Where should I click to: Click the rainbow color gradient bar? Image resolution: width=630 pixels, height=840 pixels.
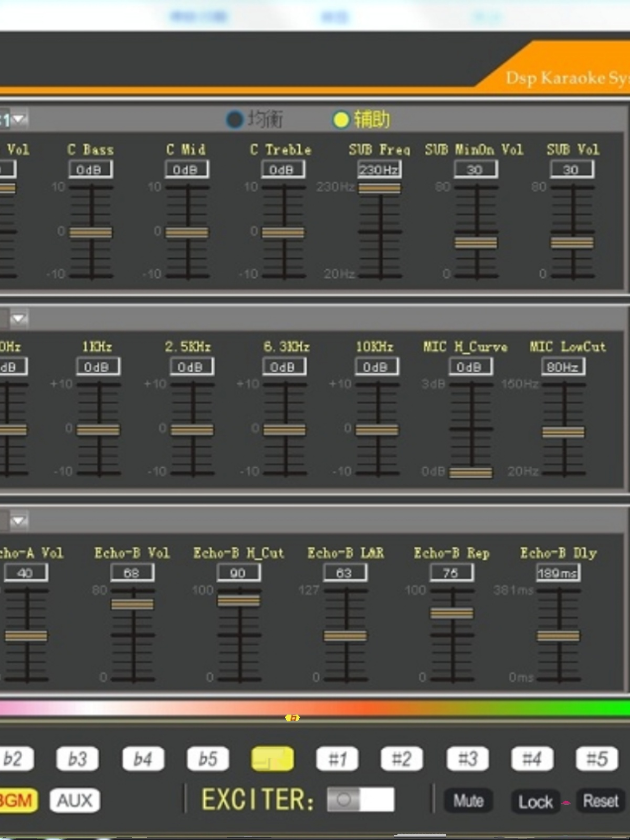point(315,709)
